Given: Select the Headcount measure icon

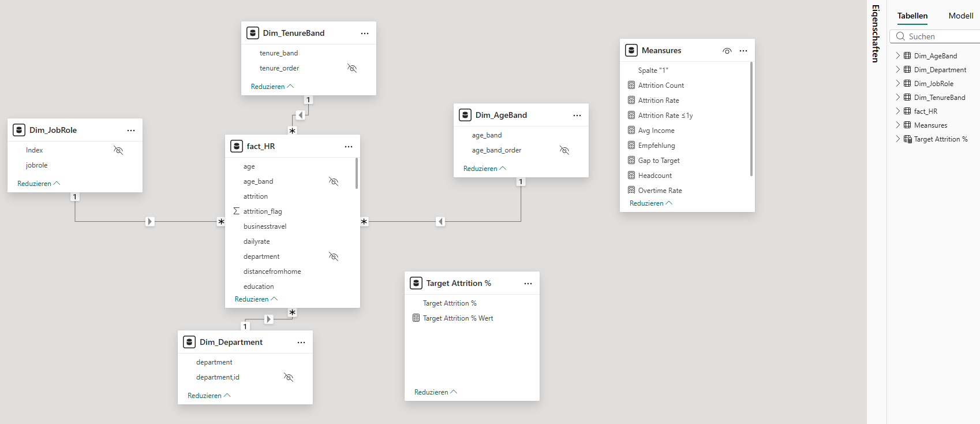Looking at the screenshot, I should point(631,176).
